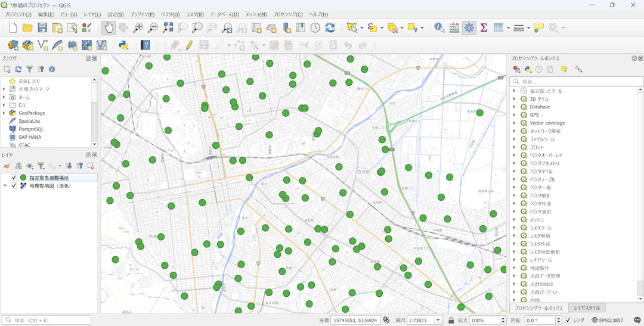Select the Zoom In magnifier tool
Viewport: 644px width, 326px height.
pos(138,27)
